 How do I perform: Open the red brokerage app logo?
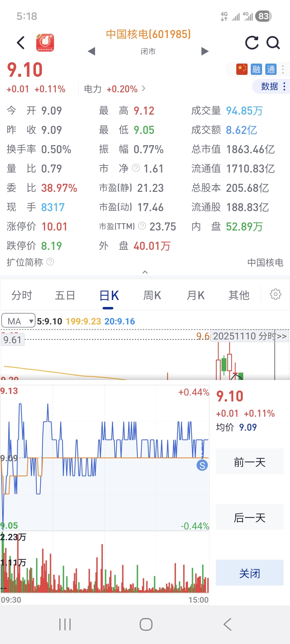point(45,42)
